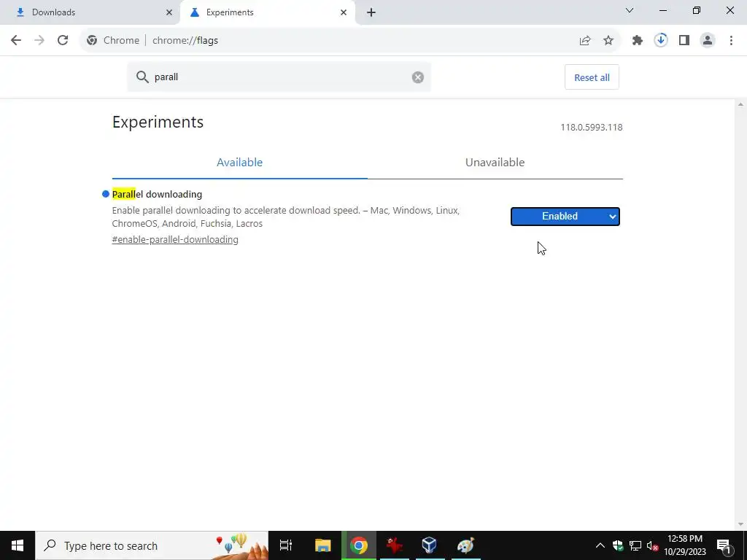This screenshot has width=747, height=560.
Task: Open the #enable-parallel-downloading link
Action: click(x=175, y=239)
